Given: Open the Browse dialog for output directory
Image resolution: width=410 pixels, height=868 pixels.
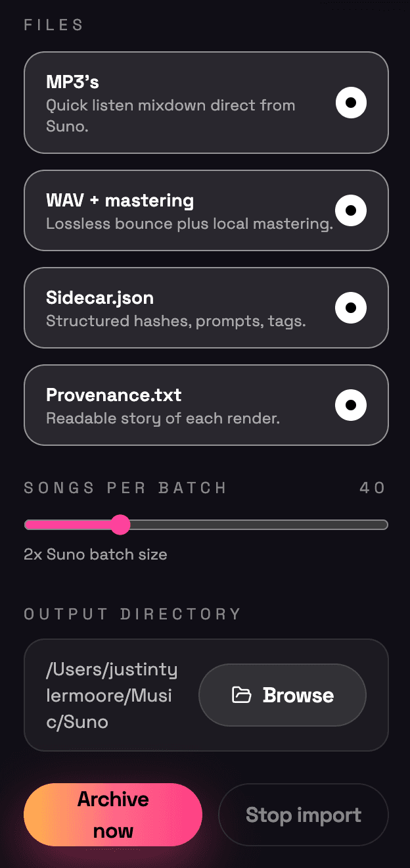Looking at the screenshot, I should [x=283, y=694].
